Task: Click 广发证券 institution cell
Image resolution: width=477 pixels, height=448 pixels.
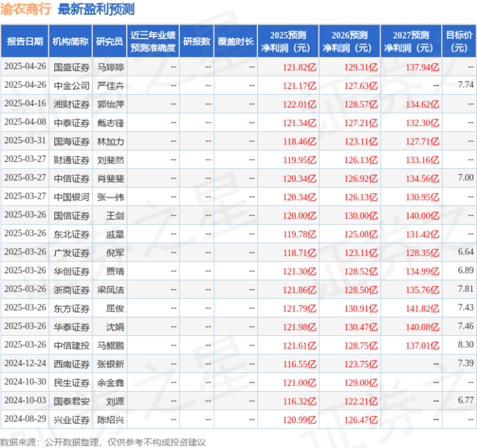Action: pos(72,252)
